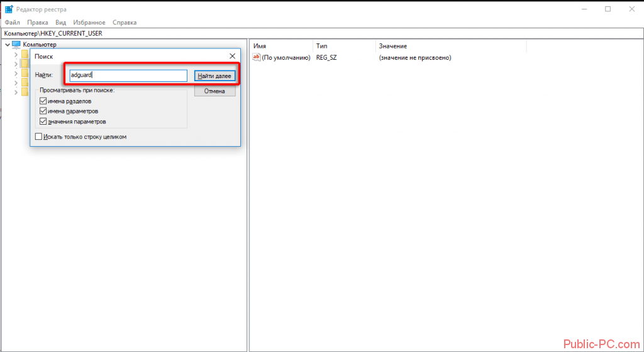Maximize the Registry Editor window
Screen dimensions: 644x352
608,9
